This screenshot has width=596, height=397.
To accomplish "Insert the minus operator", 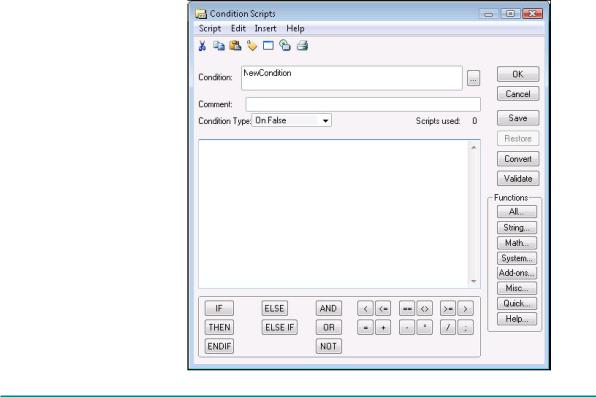I will 407,328.
